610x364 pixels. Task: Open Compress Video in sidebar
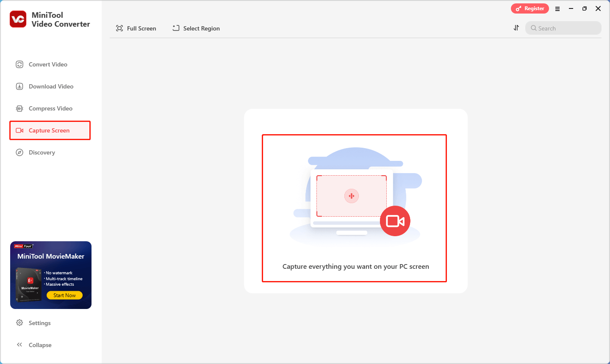tap(50, 108)
